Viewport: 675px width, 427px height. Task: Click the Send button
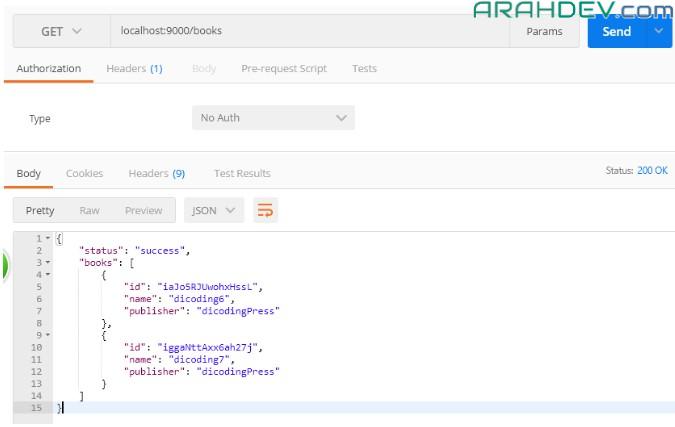(616, 31)
